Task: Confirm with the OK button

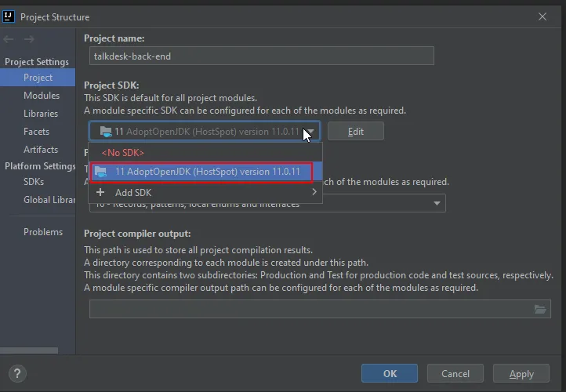Action: [x=390, y=373]
